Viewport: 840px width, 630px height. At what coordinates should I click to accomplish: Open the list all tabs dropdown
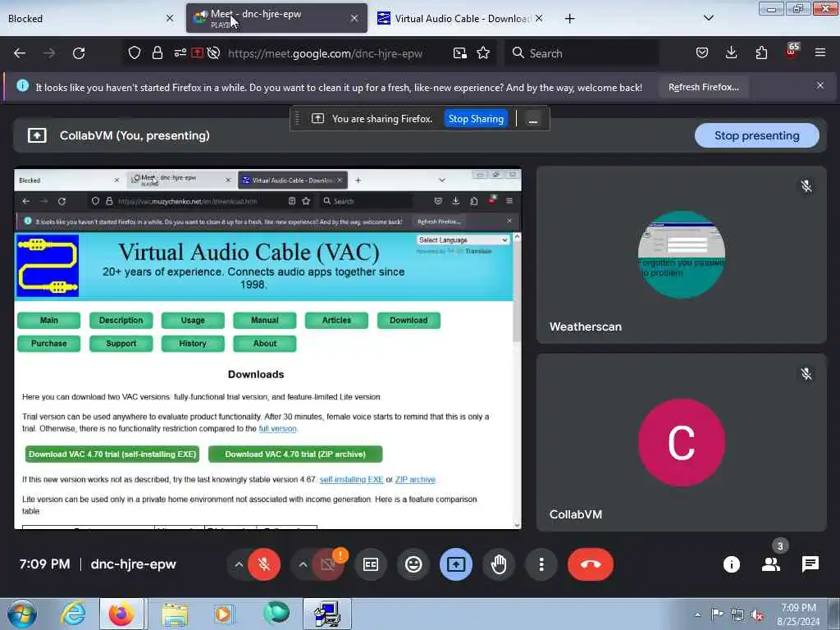pyautogui.click(x=708, y=18)
